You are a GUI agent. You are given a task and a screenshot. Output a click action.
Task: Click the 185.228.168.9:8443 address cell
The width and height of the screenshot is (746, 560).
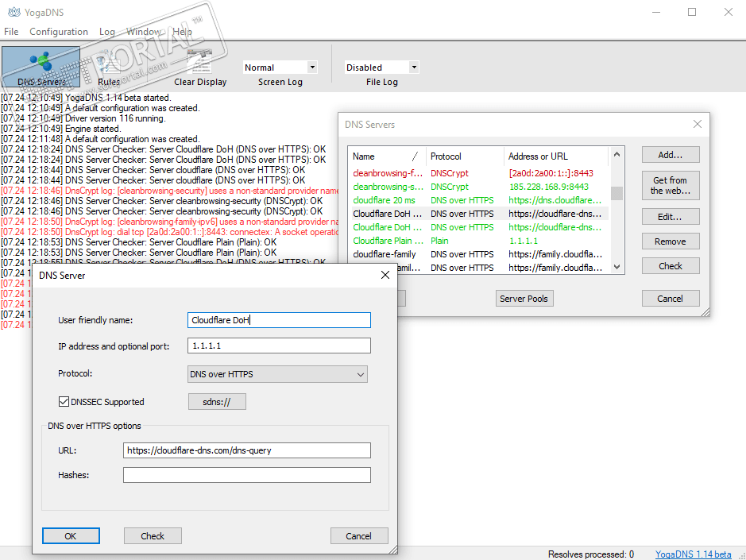coord(549,187)
